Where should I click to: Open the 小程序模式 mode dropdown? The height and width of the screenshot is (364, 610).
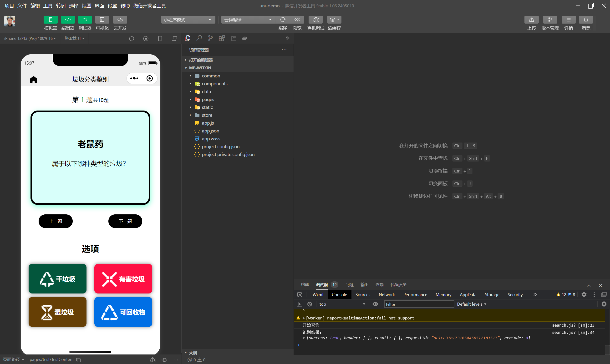pyautogui.click(x=188, y=20)
